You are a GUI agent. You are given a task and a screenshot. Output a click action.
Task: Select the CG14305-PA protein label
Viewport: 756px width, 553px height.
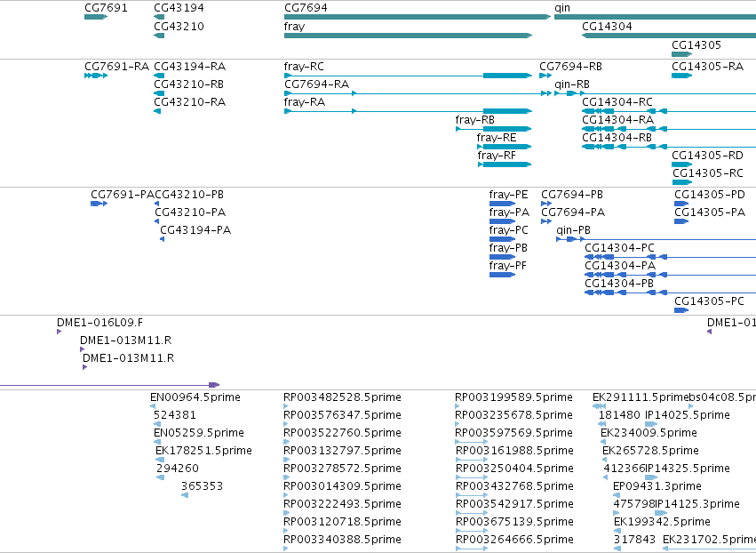(710, 212)
